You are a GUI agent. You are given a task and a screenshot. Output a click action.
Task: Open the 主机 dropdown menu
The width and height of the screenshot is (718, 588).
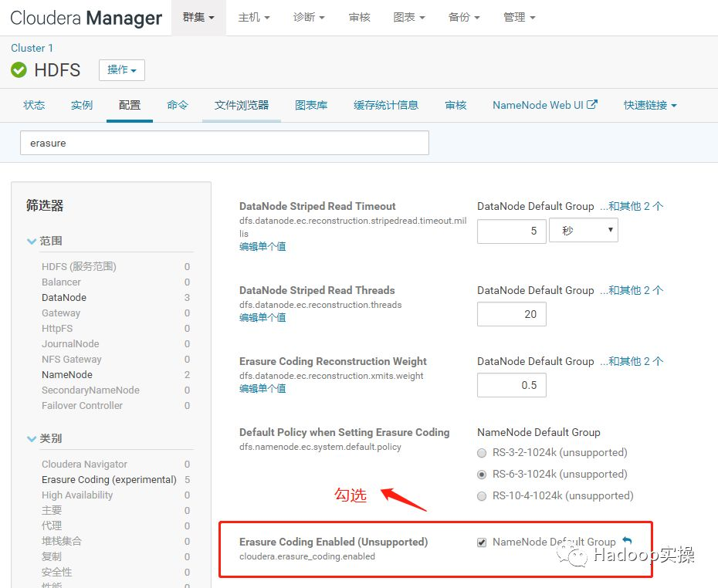(x=254, y=18)
